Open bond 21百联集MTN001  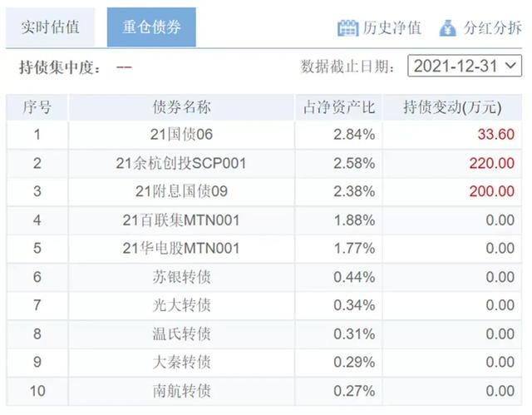(x=181, y=220)
